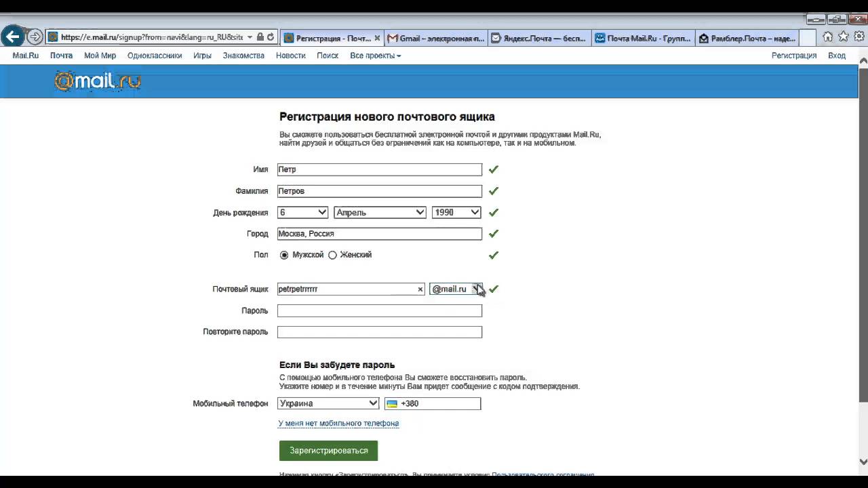Click the green checkmark next to Почтовый ящик
This screenshot has height=488, width=868.
(494, 289)
